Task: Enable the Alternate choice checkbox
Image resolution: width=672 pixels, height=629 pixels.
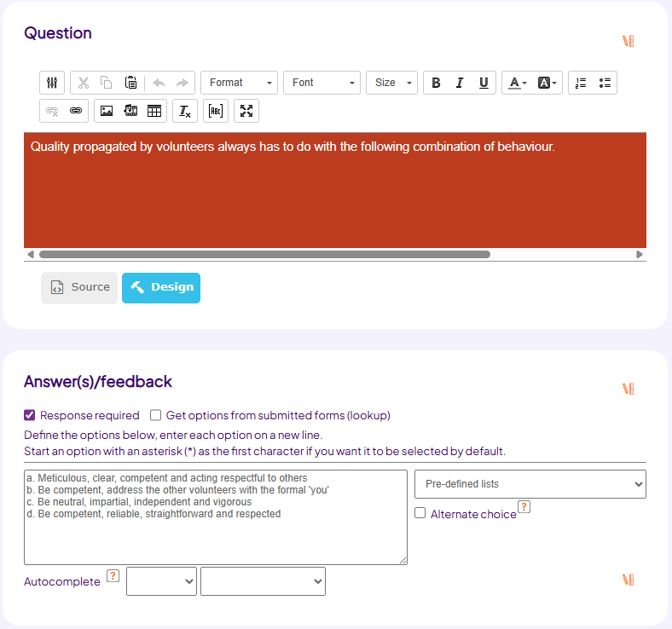Action: click(420, 513)
